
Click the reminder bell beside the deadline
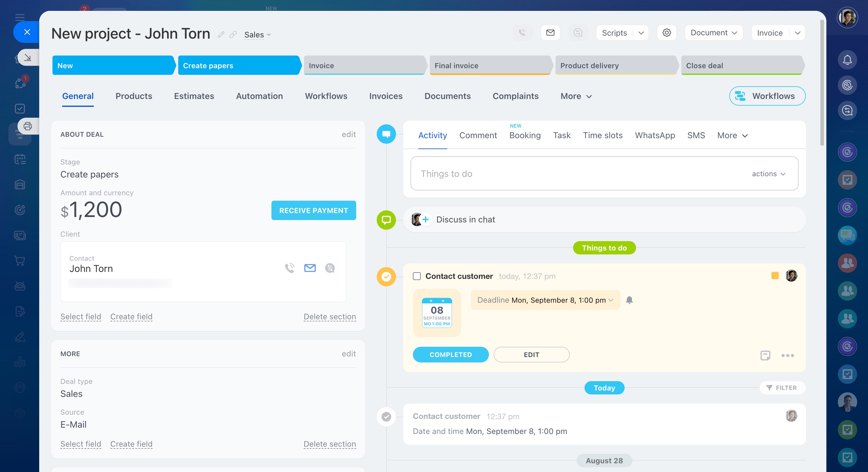(x=629, y=300)
